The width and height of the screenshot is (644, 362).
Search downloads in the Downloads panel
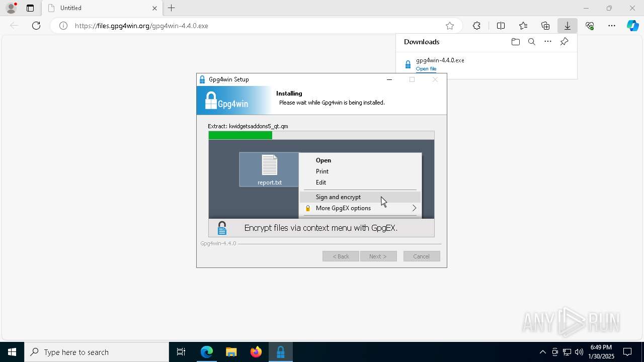coord(531,42)
